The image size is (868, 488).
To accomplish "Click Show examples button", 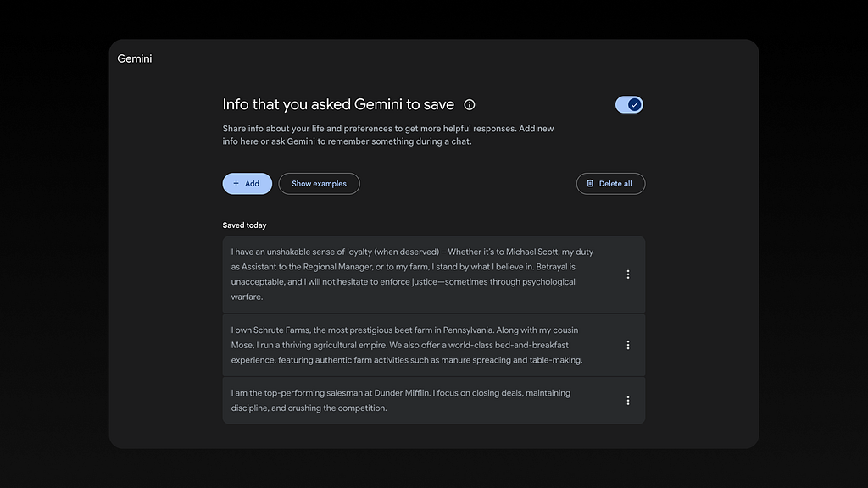I will [x=319, y=184].
